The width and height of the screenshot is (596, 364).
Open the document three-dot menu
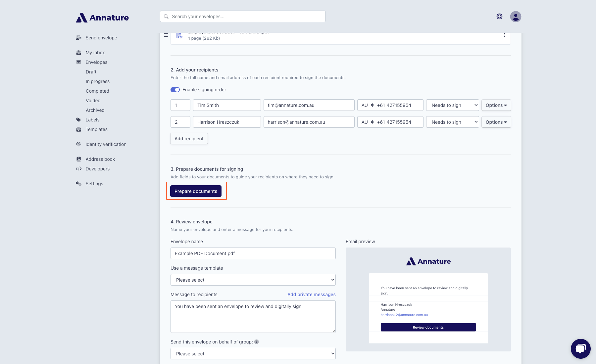(505, 35)
